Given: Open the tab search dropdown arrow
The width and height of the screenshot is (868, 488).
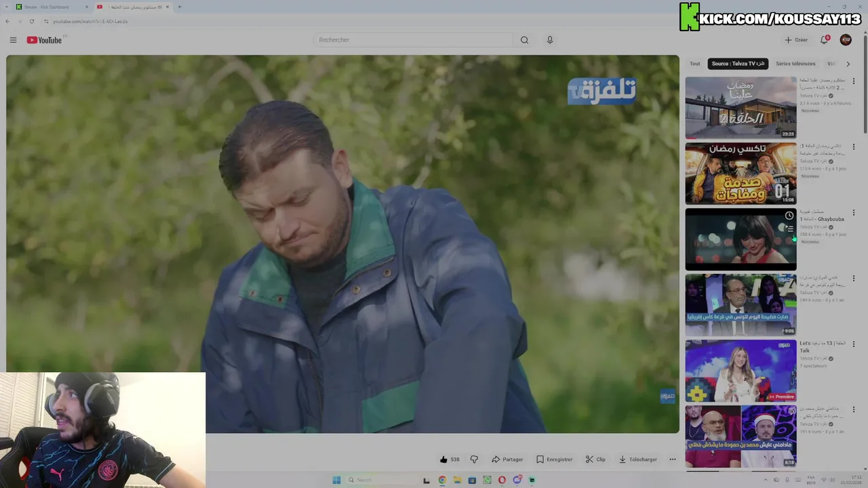Looking at the screenshot, I should [7, 7].
